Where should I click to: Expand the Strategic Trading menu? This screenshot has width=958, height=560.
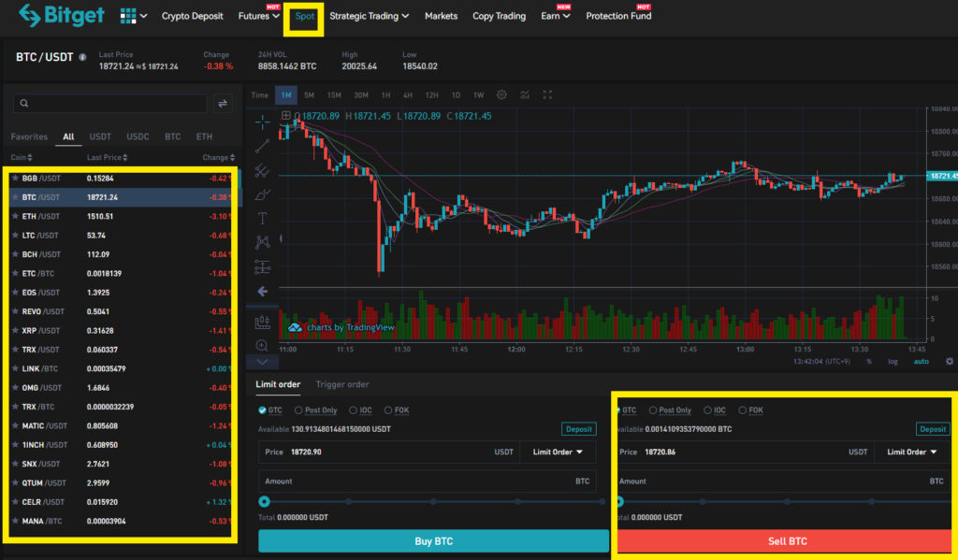pyautogui.click(x=369, y=16)
